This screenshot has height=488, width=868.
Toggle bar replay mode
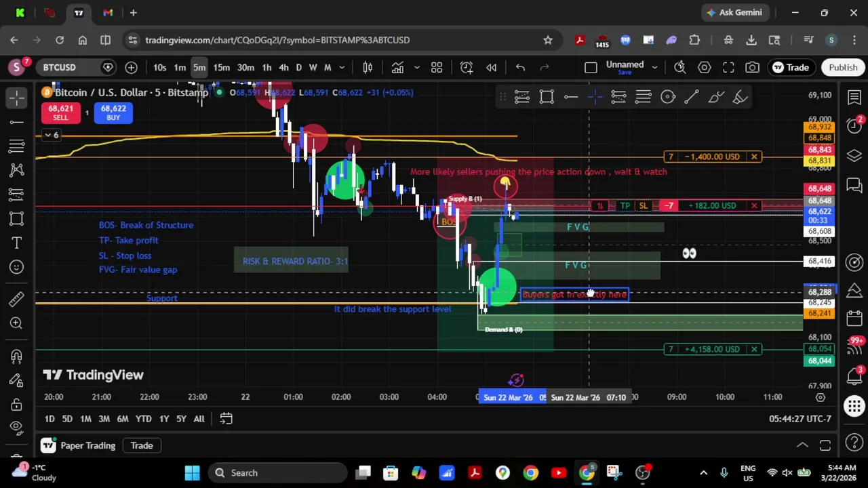pos(492,67)
